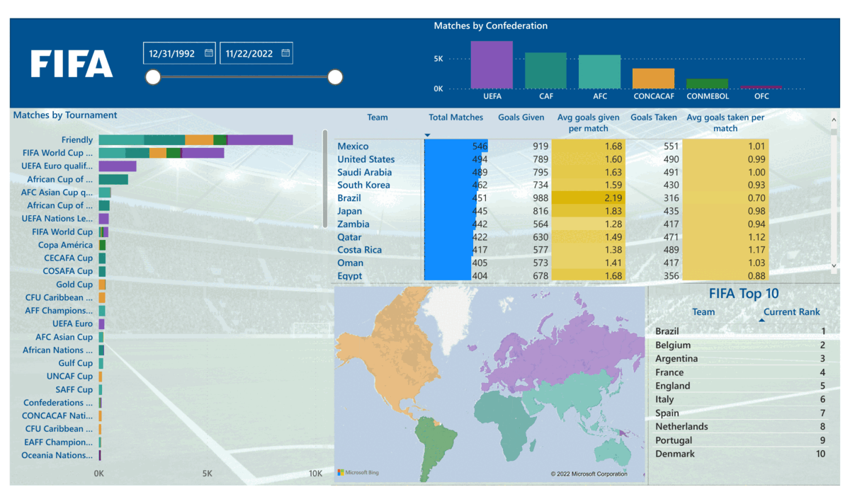
Task: Open the start date calendar picker
Action: click(x=208, y=52)
